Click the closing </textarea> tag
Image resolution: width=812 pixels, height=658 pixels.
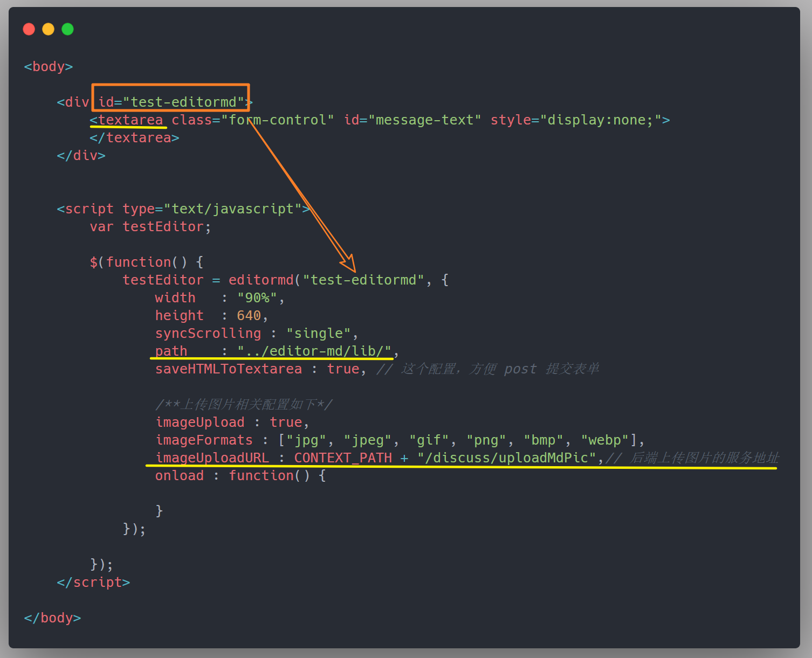(x=134, y=137)
